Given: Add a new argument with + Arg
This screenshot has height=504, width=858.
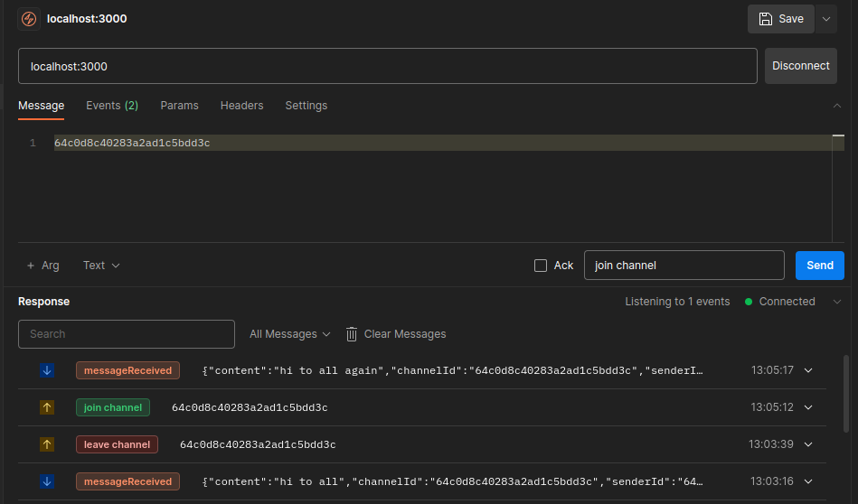Looking at the screenshot, I should [42, 266].
